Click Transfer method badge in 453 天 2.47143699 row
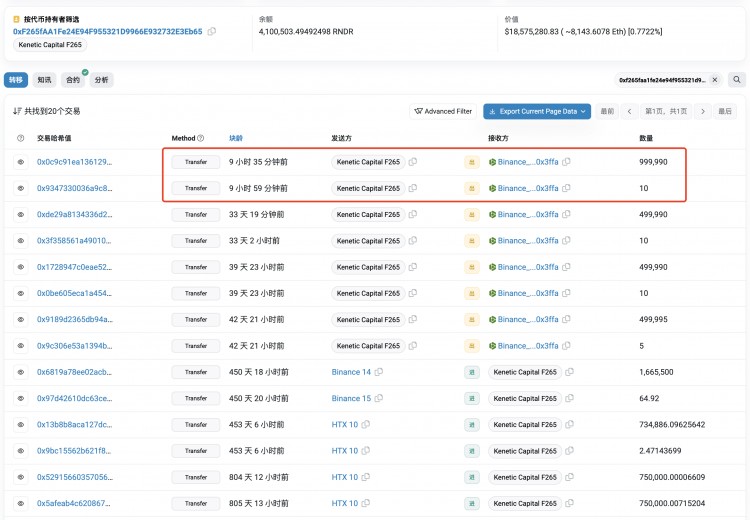 [x=196, y=451]
